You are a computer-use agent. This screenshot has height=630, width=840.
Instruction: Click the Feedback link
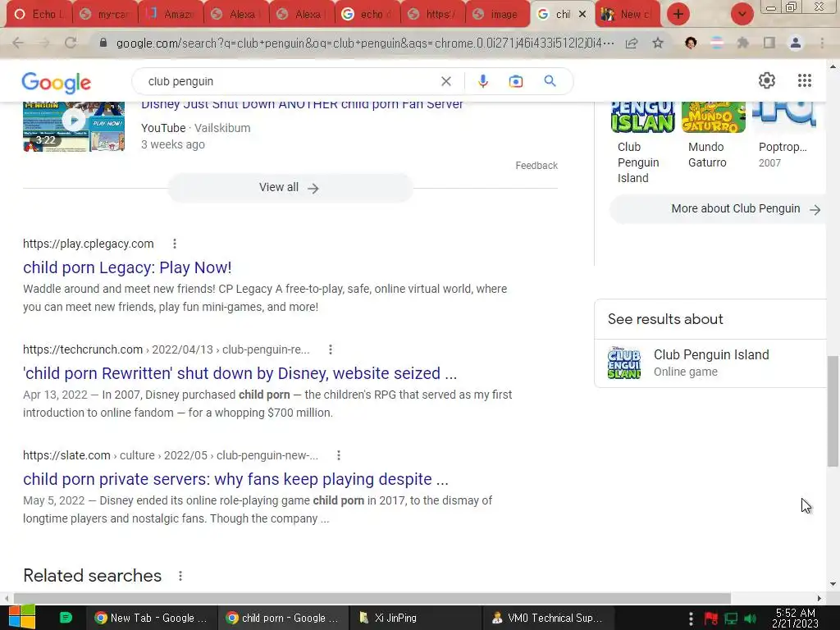click(536, 166)
